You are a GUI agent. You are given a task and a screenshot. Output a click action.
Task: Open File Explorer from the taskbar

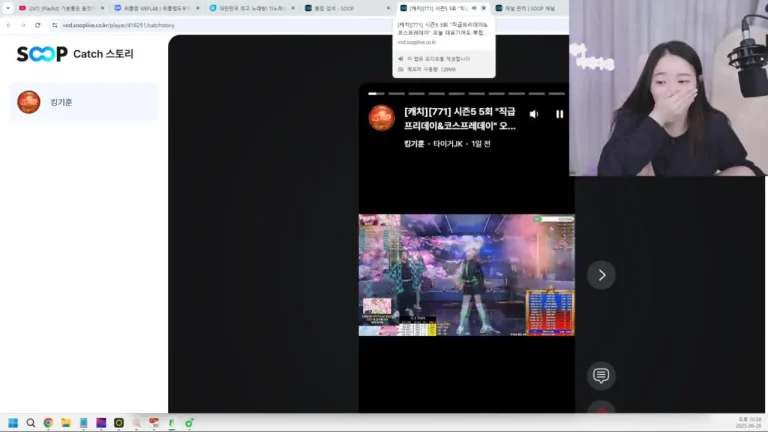tap(66, 423)
